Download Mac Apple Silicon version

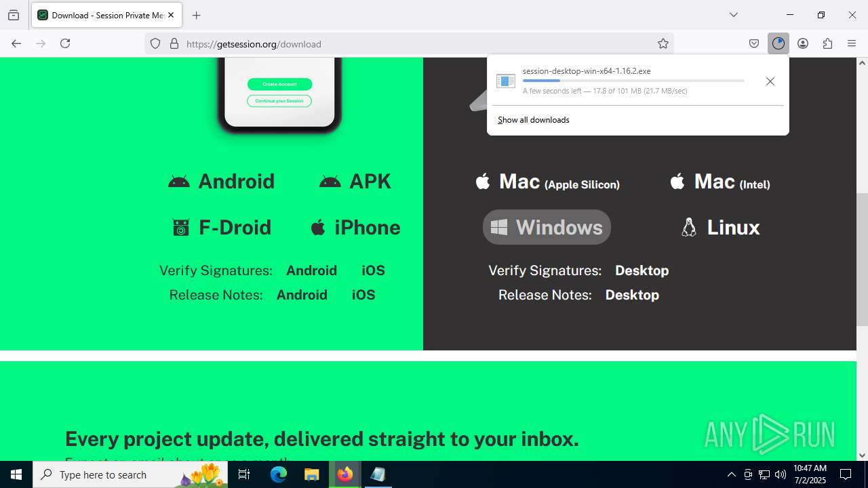click(547, 182)
